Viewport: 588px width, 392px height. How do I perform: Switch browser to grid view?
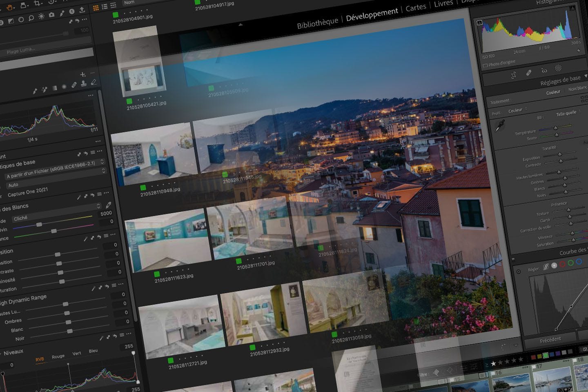click(96, 8)
